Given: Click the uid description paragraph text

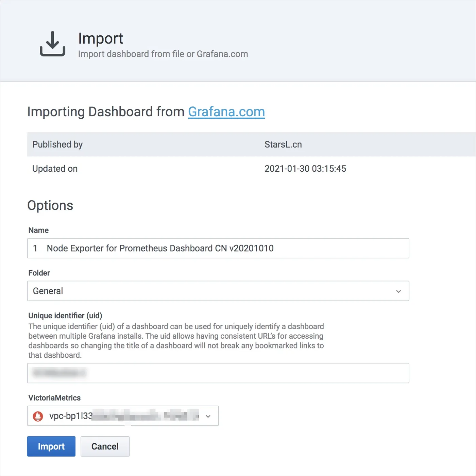Looking at the screenshot, I should [176, 341].
